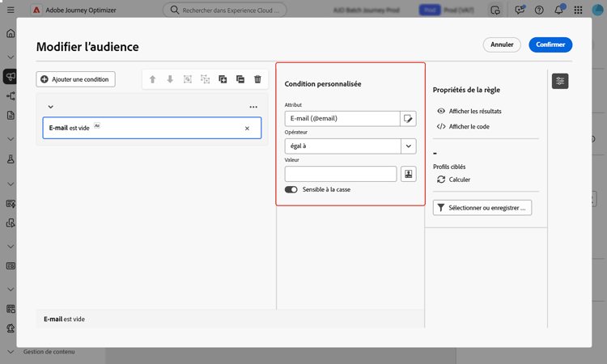
Task: Click in the Valeur input field
Action: (340, 174)
